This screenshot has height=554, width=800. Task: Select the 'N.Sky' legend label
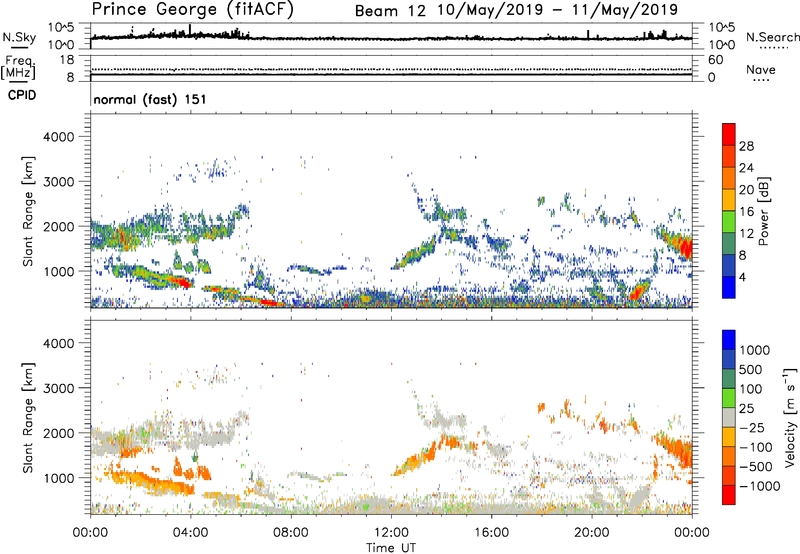[x=19, y=37]
